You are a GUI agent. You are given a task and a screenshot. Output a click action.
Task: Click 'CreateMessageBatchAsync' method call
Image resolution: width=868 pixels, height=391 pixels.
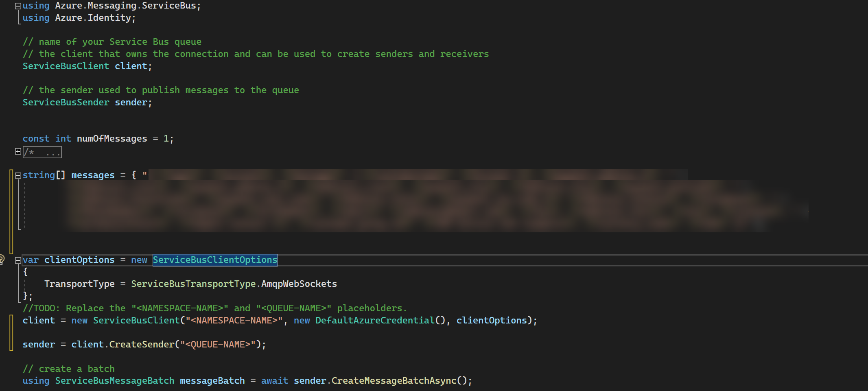coord(394,381)
